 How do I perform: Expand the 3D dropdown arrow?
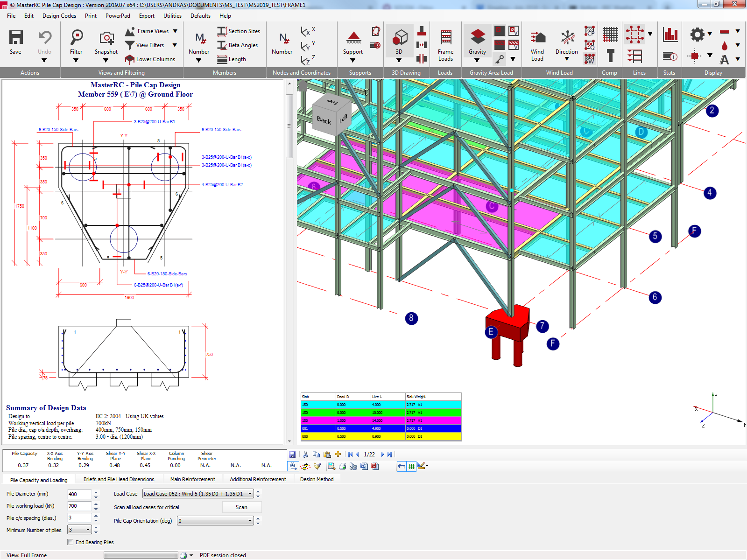pos(399,60)
